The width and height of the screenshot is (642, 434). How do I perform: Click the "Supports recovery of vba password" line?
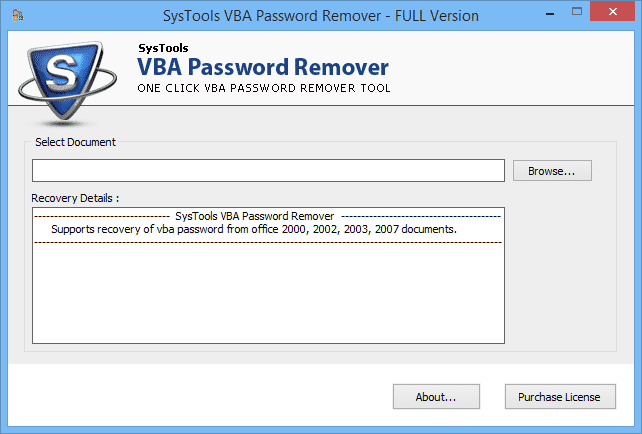pos(253,229)
